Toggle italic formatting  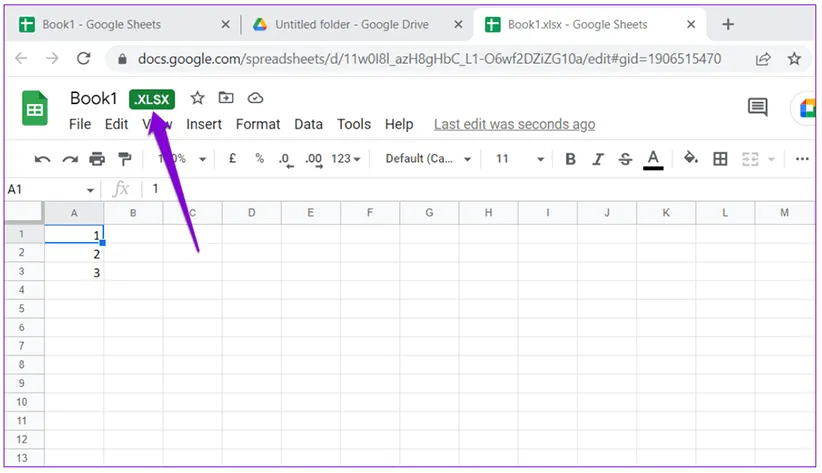598,159
